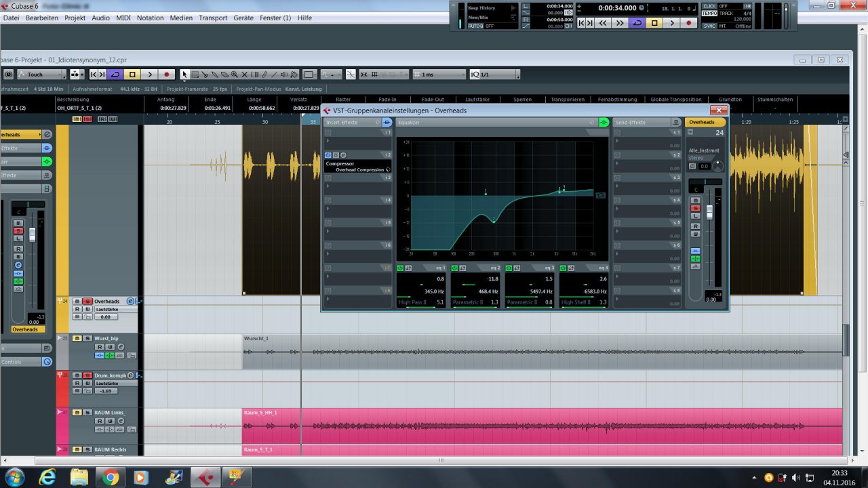Bypass Insert-Effekte section blue button
This screenshot has width=868, height=488.
(x=387, y=122)
